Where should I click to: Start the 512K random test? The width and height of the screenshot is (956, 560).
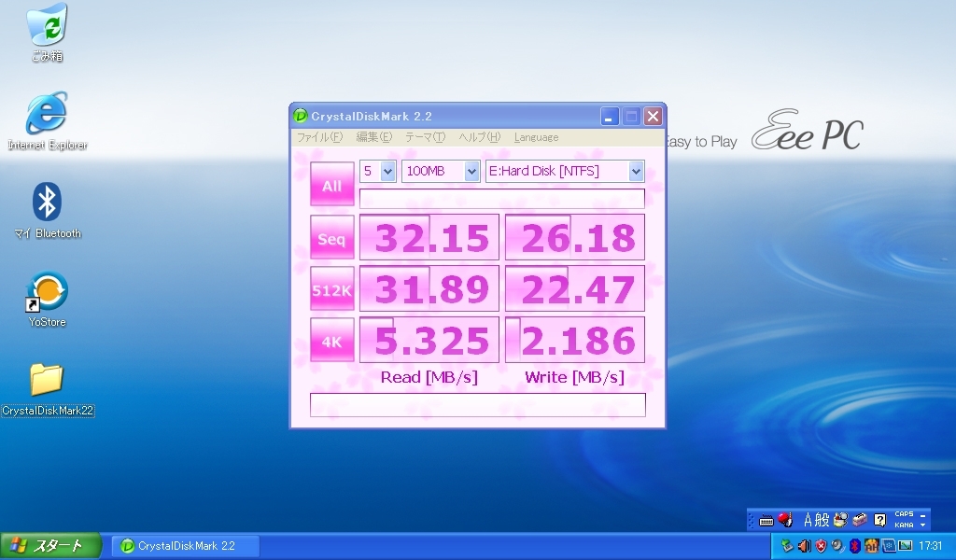point(331,288)
